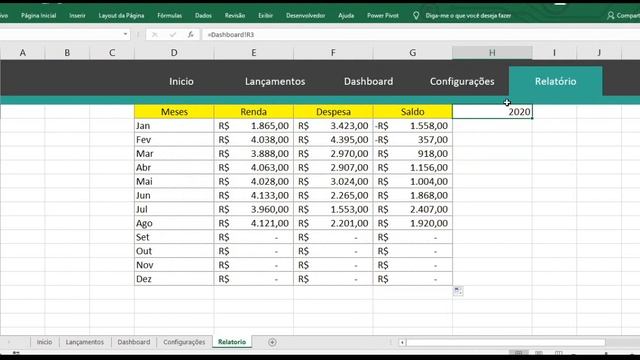
Task: Select Renda value 4.028,00
Action: pyautogui.click(x=253, y=181)
